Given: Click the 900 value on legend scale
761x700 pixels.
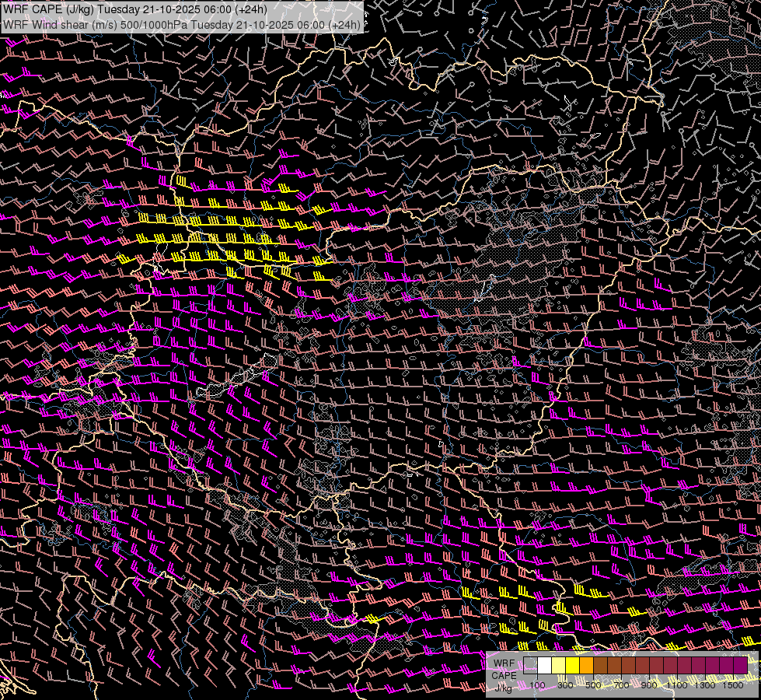Looking at the screenshot, I should tap(650, 685).
